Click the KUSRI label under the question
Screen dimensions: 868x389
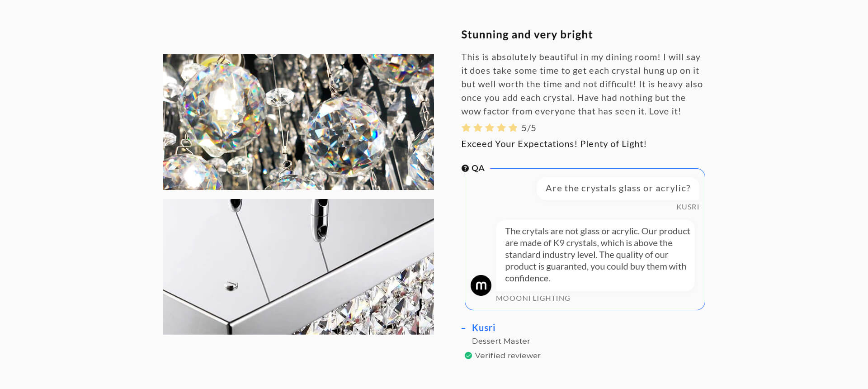click(687, 207)
